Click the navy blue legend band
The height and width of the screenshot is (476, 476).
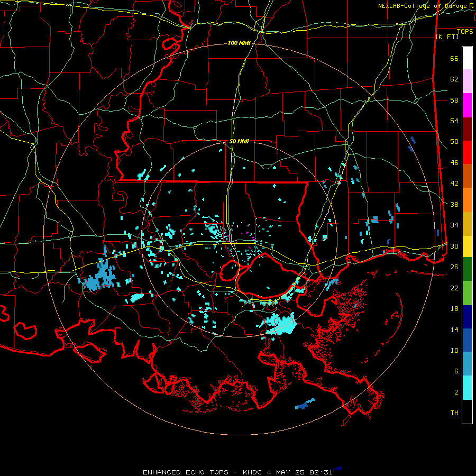tap(467, 317)
